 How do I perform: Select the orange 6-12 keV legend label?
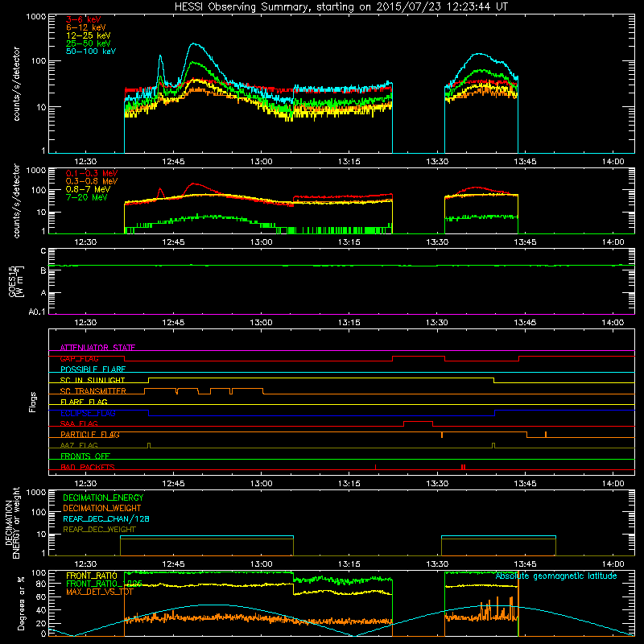click(86, 27)
